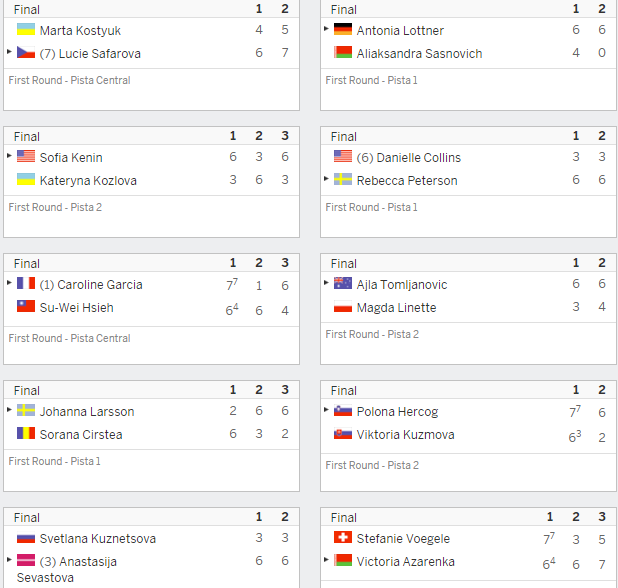Screen dimensions: 618x588
Task: Open the Kenin vs Kozlova match card
Action: coord(151,182)
